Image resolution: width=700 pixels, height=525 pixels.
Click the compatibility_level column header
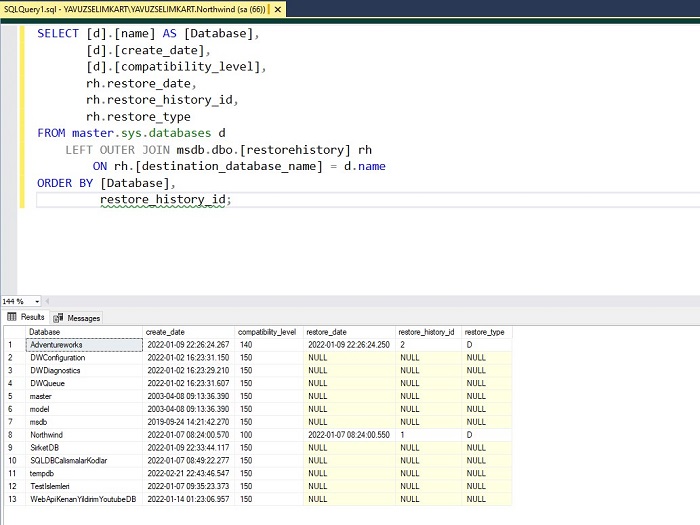click(269, 332)
